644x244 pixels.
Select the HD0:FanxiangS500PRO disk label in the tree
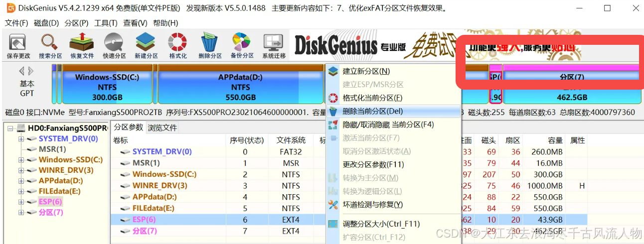coord(68,128)
